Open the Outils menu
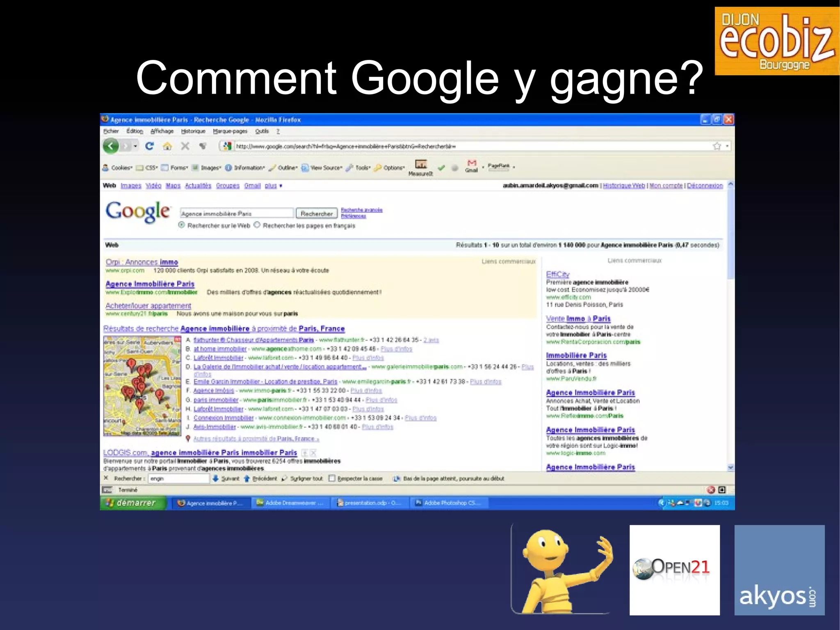 [262, 131]
